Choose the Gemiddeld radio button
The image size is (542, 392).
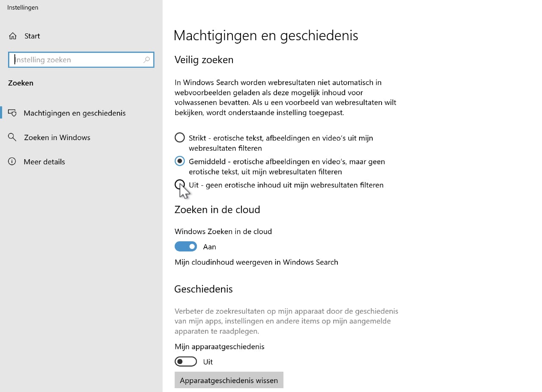[x=180, y=161]
